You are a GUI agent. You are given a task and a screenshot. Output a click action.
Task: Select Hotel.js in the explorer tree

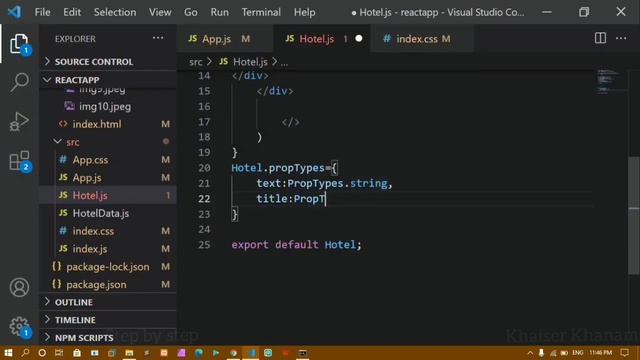tap(108, 196)
